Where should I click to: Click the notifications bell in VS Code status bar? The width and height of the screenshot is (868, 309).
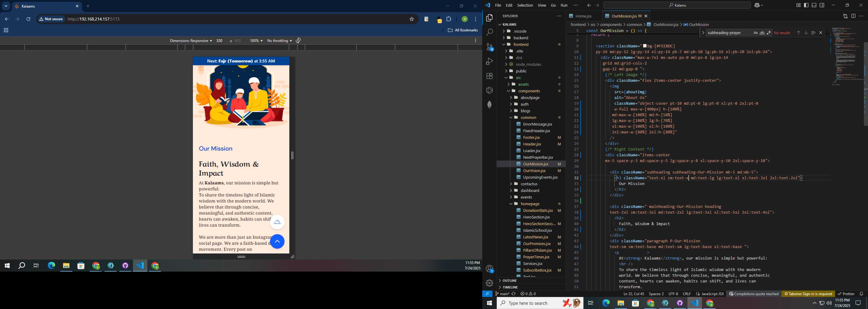pos(861,294)
